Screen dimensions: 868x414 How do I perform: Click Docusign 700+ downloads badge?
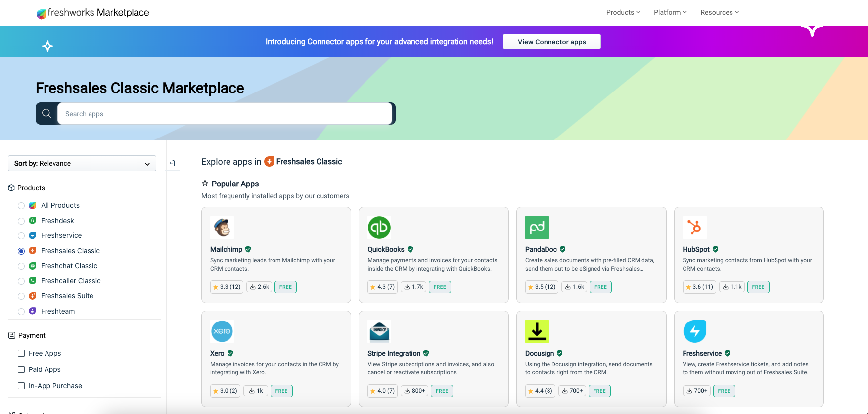[x=572, y=391]
